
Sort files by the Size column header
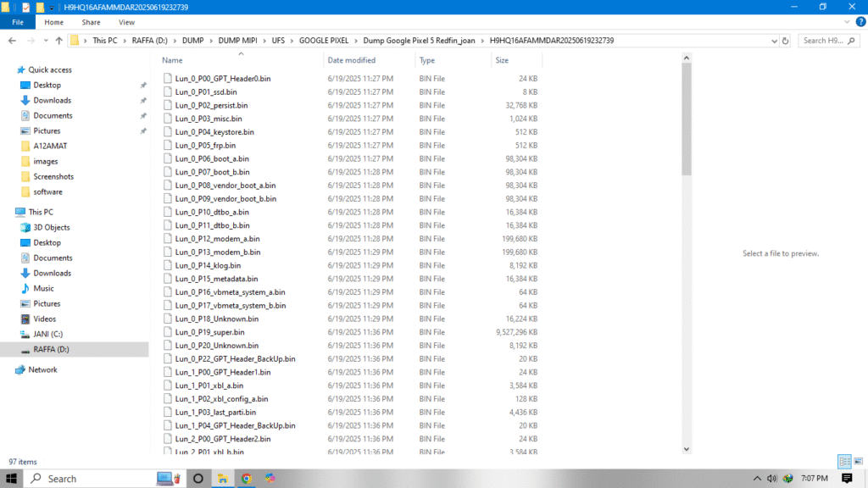[x=503, y=60]
